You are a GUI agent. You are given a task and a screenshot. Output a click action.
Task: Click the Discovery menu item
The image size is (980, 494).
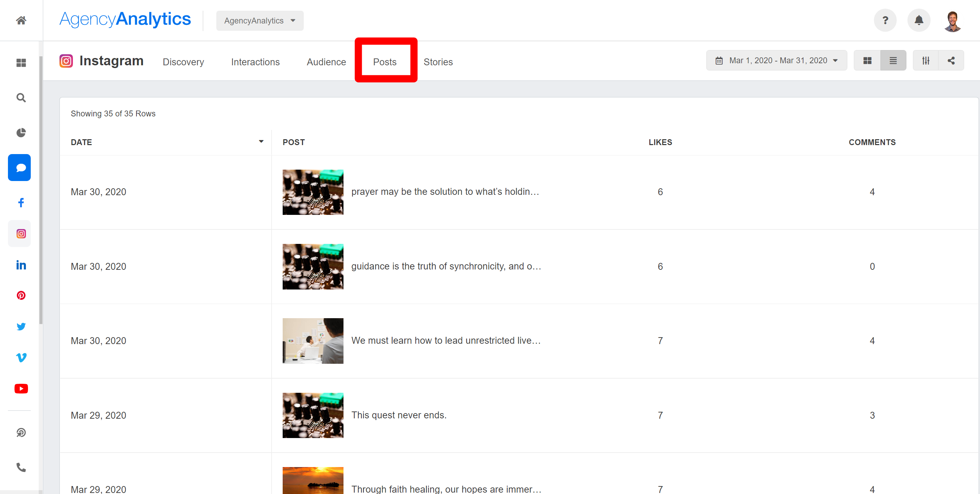183,62
